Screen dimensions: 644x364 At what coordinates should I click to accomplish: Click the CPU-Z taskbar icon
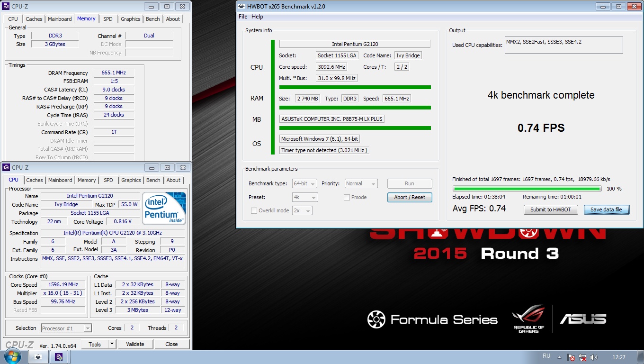point(59,357)
